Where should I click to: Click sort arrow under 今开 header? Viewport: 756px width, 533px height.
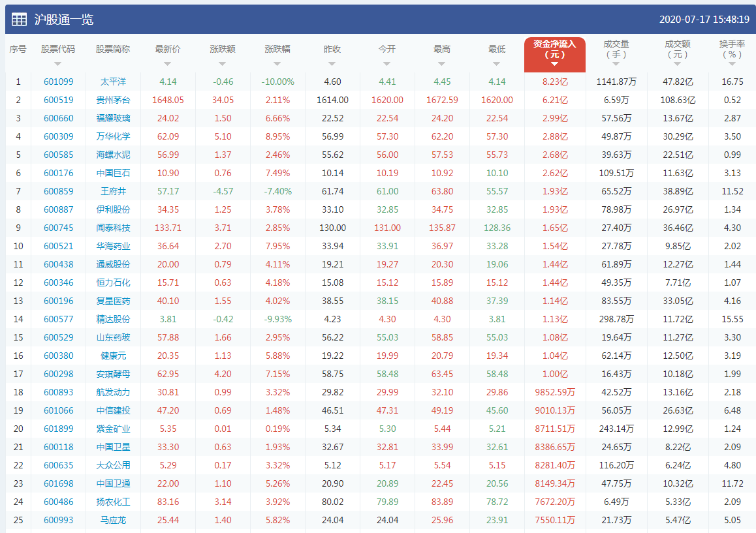pos(387,64)
